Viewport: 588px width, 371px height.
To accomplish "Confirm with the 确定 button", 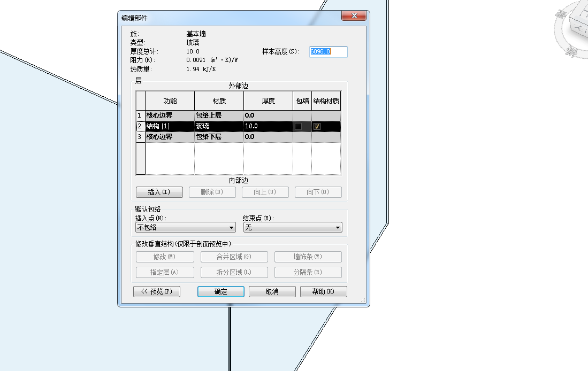I will pyautogui.click(x=221, y=291).
